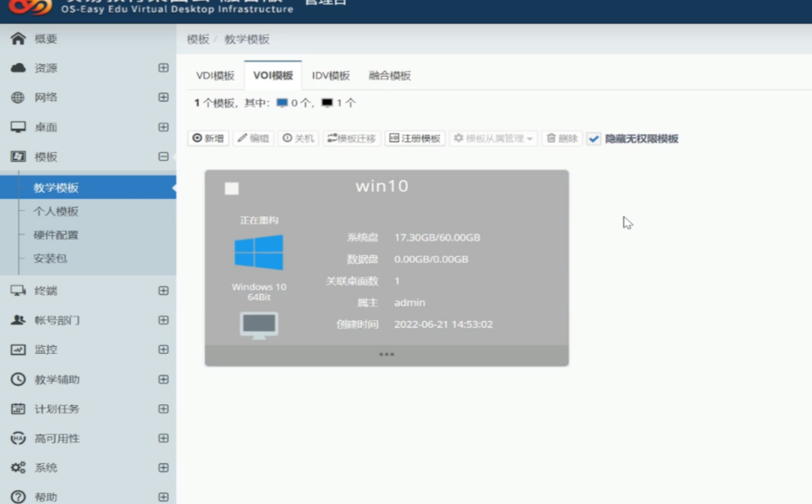The width and height of the screenshot is (812, 504).
Task: Click the Windows 10 logo icon
Action: (259, 252)
